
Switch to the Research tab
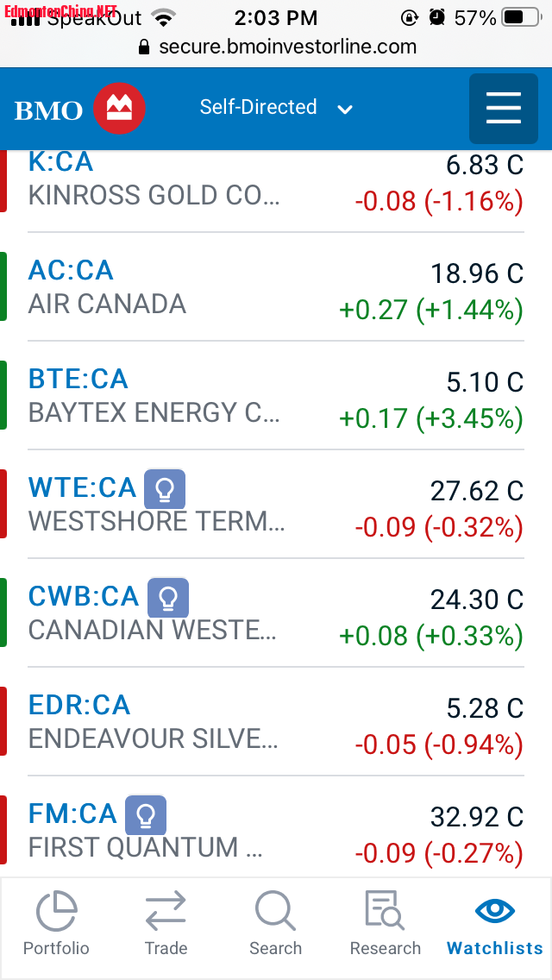(385, 924)
